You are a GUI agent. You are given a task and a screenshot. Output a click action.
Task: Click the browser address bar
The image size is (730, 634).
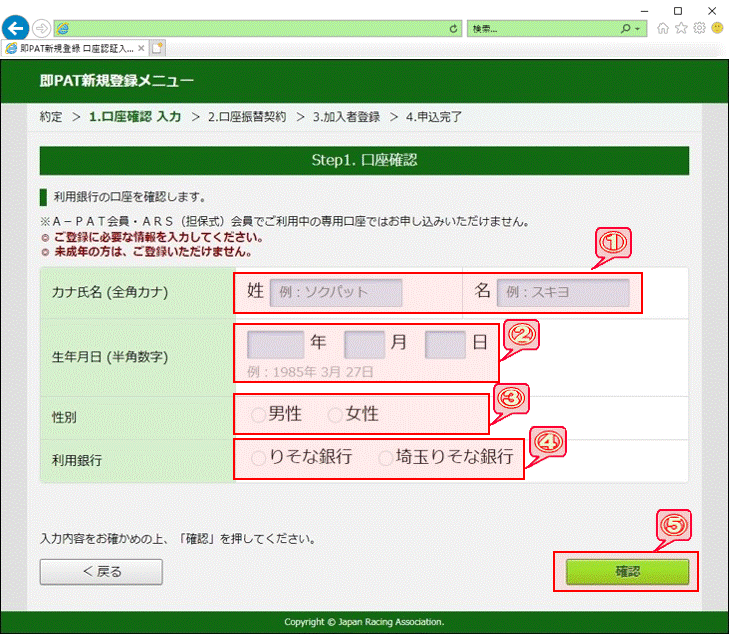click(257, 29)
